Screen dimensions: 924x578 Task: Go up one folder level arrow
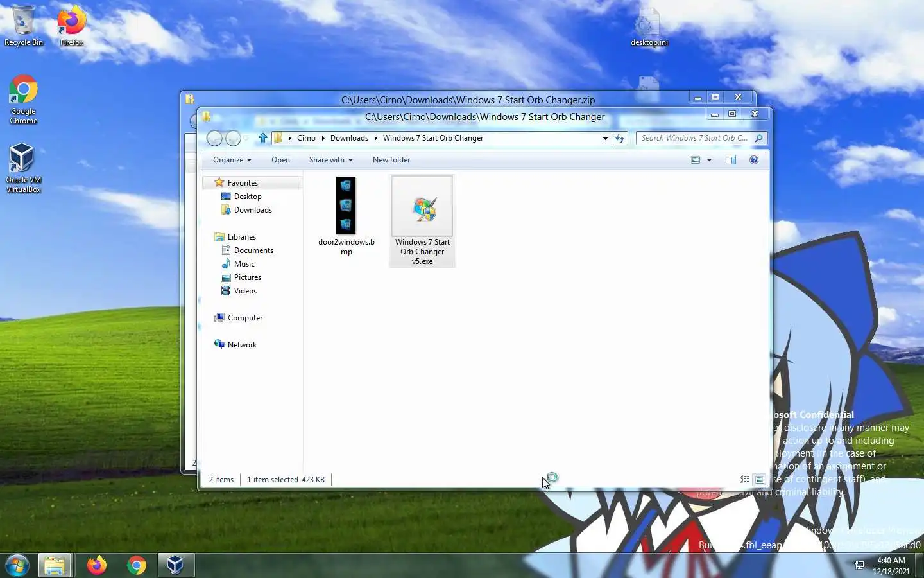pos(263,138)
